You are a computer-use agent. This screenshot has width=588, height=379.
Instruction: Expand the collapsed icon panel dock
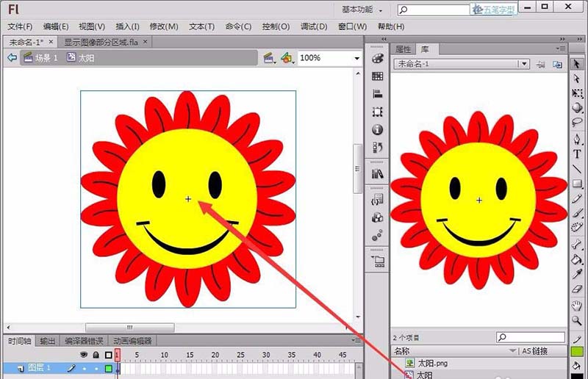coord(384,39)
